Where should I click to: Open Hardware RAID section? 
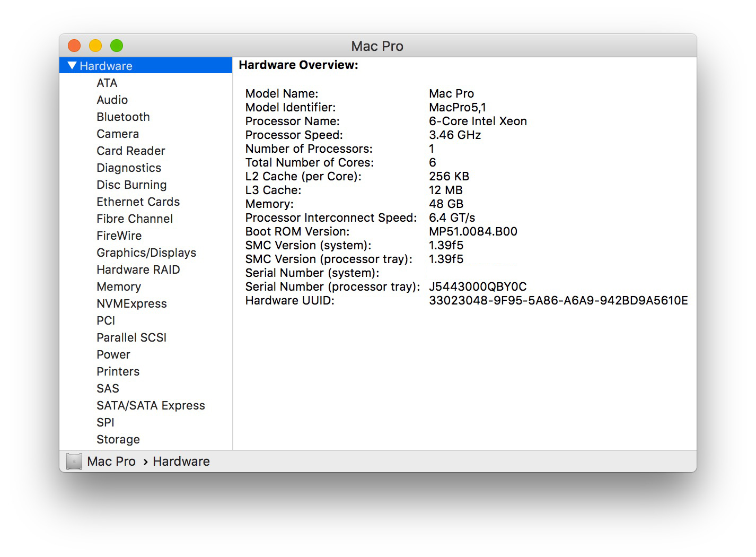tap(138, 270)
